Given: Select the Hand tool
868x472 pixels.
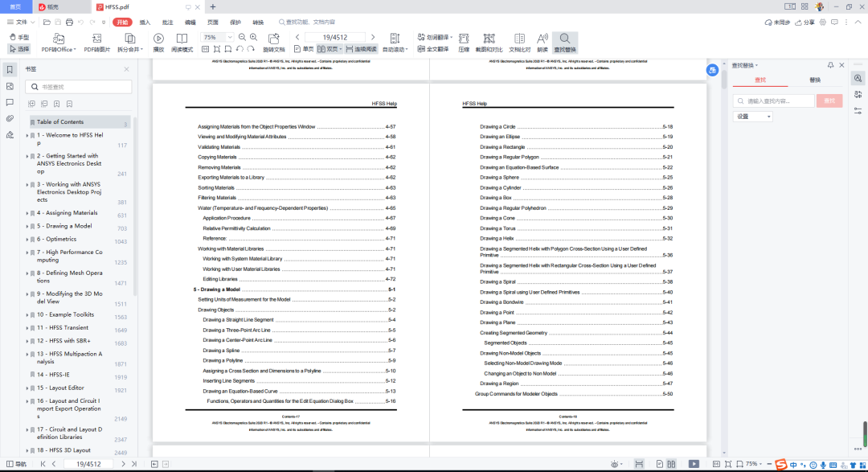Looking at the screenshot, I should tap(19, 37).
